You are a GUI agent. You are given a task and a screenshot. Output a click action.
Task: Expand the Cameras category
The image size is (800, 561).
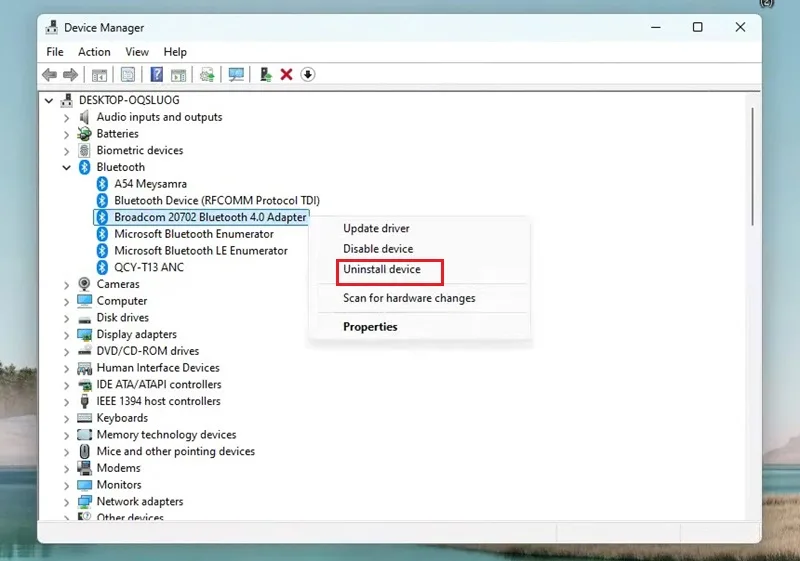click(66, 285)
